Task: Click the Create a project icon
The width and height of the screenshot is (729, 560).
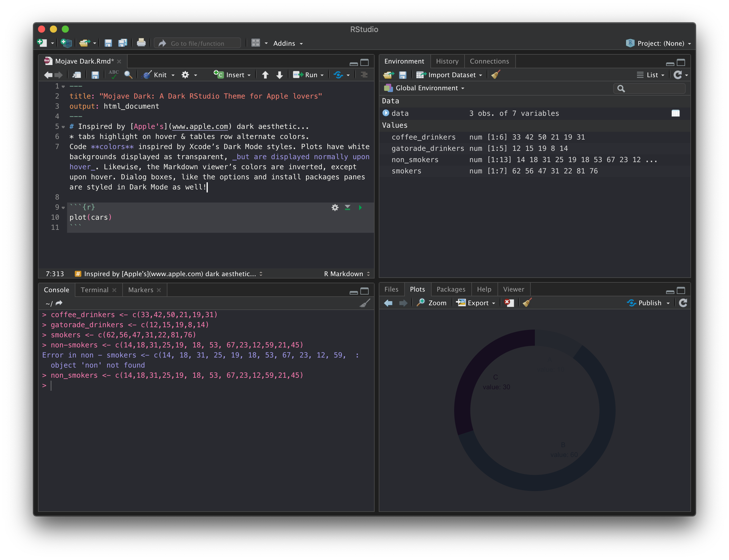Action: click(66, 43)
